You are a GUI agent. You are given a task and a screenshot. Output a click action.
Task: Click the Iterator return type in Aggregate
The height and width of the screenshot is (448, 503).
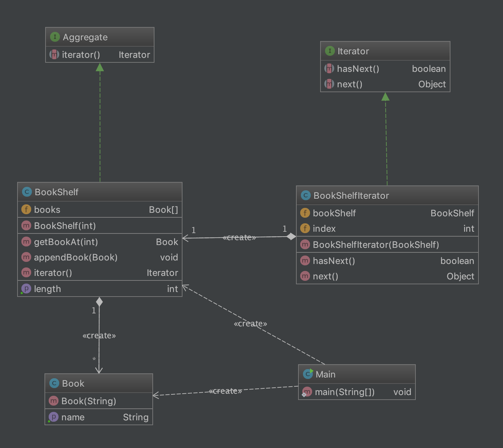pos(134,55)
